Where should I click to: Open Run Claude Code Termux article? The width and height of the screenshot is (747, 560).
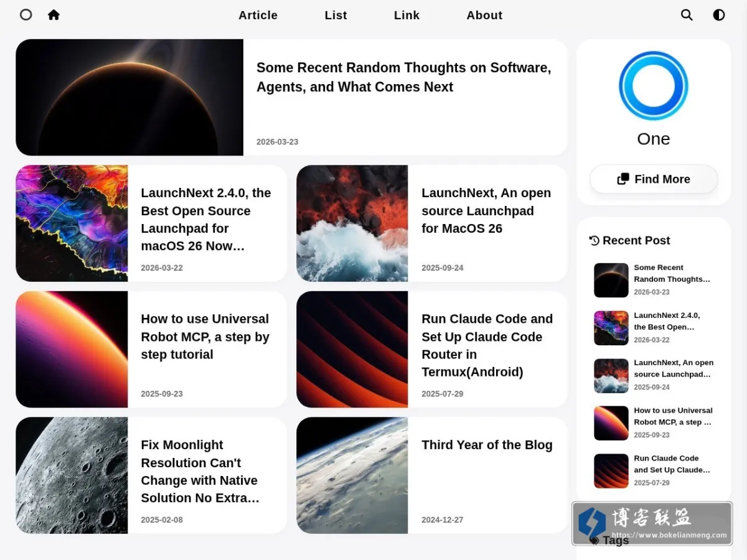point(487,345)
